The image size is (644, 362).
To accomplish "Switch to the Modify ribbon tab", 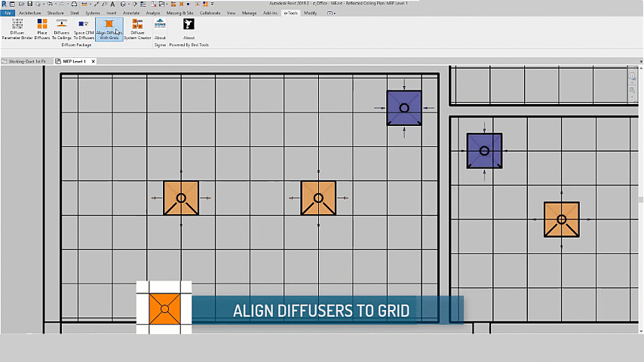I will point(310,13).
